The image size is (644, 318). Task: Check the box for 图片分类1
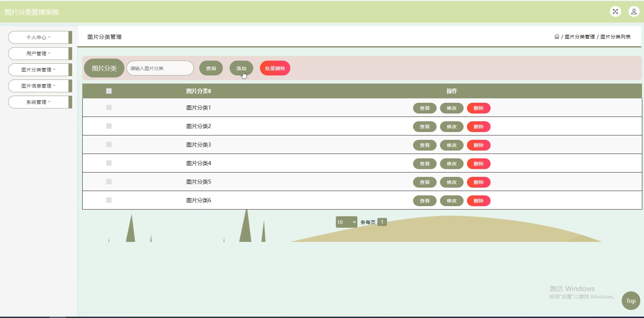[109, 107]
